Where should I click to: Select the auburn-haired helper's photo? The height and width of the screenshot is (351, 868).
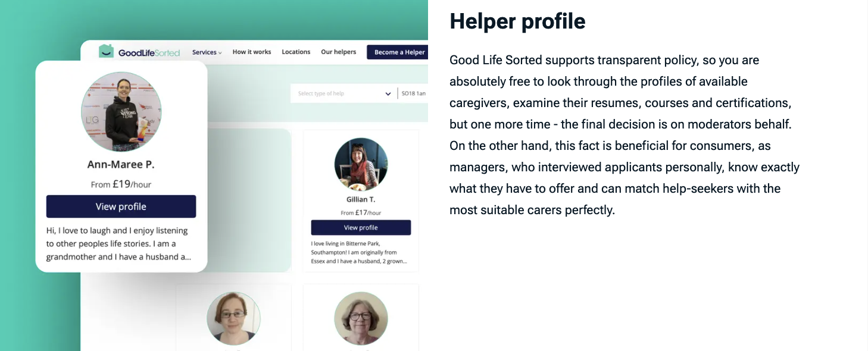(x=233, y=318)
